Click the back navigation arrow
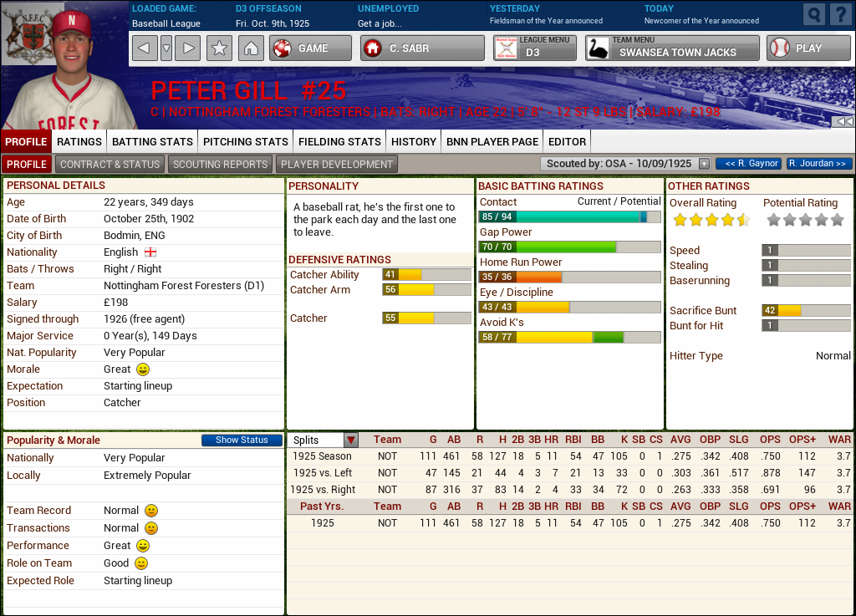The image size is (856, 616). [144, 48]
